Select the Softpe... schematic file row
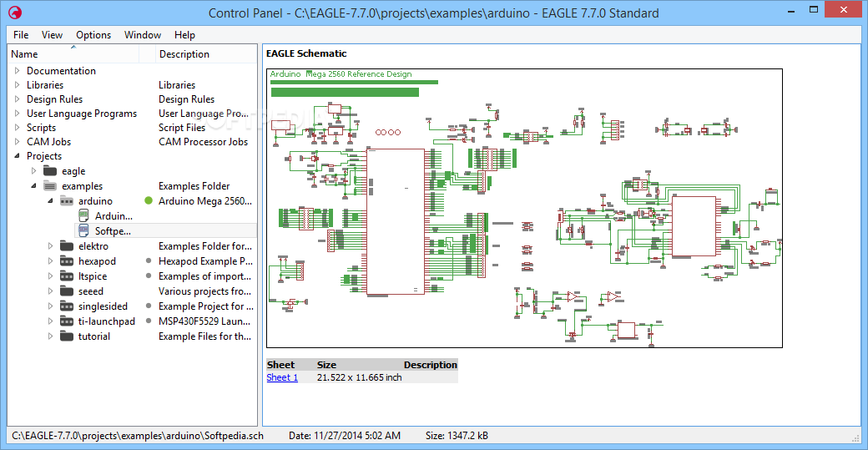 (165, 230)
